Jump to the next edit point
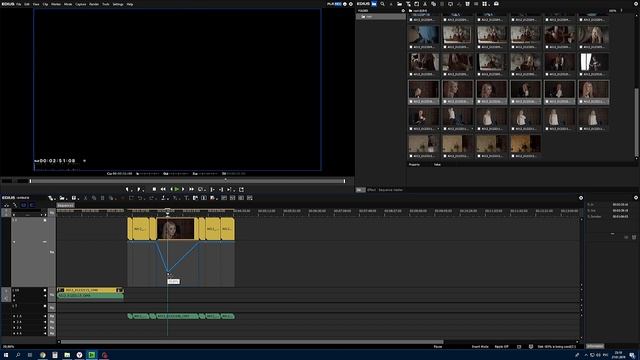This screenshot has height=360, width=640. (221, 189)
